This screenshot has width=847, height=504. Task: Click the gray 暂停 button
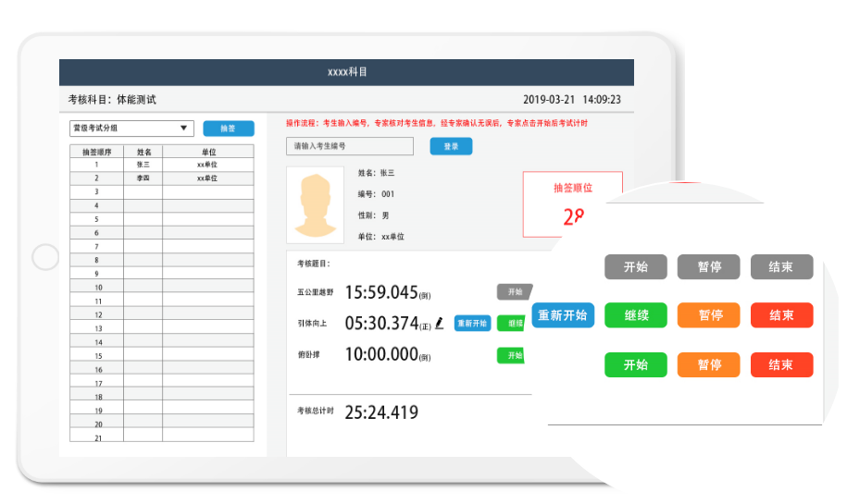coord(709,267)
